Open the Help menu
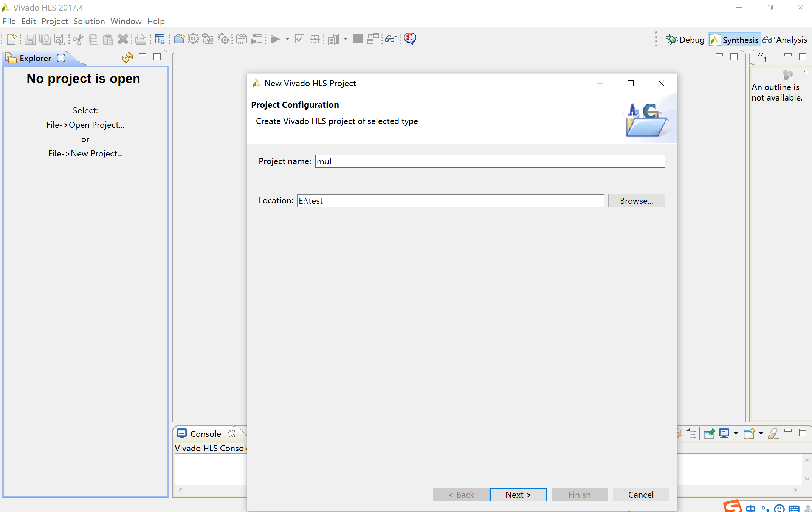This screenshot has width=812, height=512. click(156, 21)
